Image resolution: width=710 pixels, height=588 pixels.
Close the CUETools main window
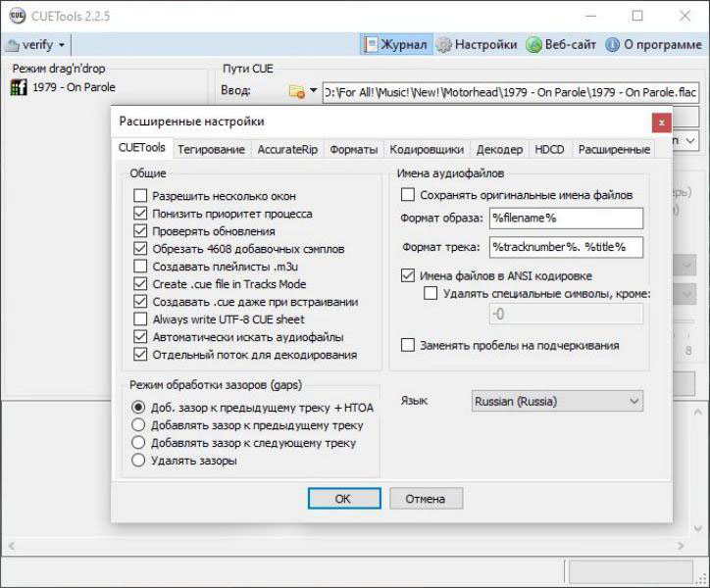click(x=685, y=16)
